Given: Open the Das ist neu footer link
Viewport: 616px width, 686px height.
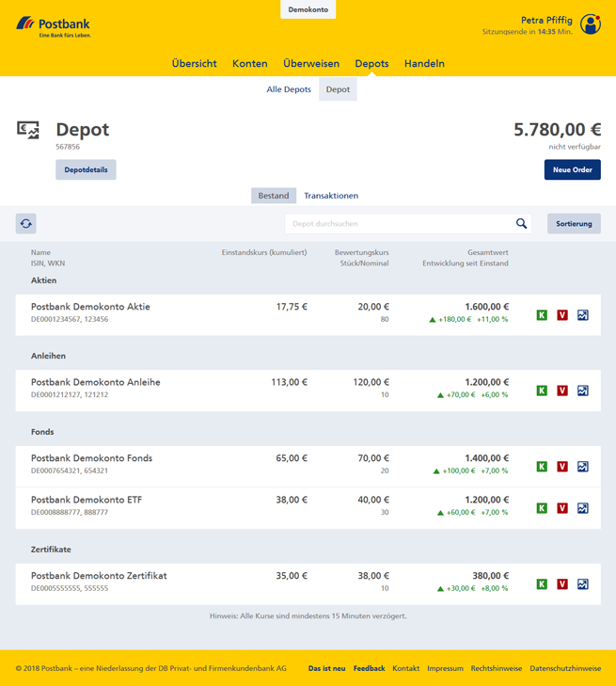Looking at the screenshot, I should click(x=326, y=668).
